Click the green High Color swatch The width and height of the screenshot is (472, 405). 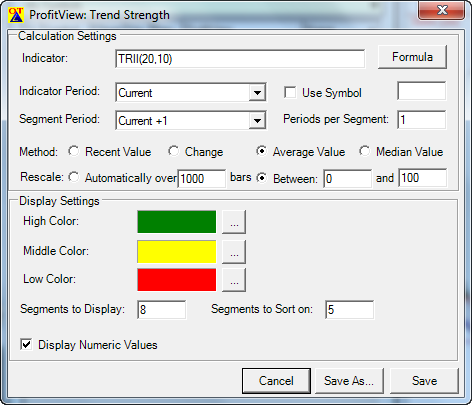pyautogui.click(x=177, y=222)
